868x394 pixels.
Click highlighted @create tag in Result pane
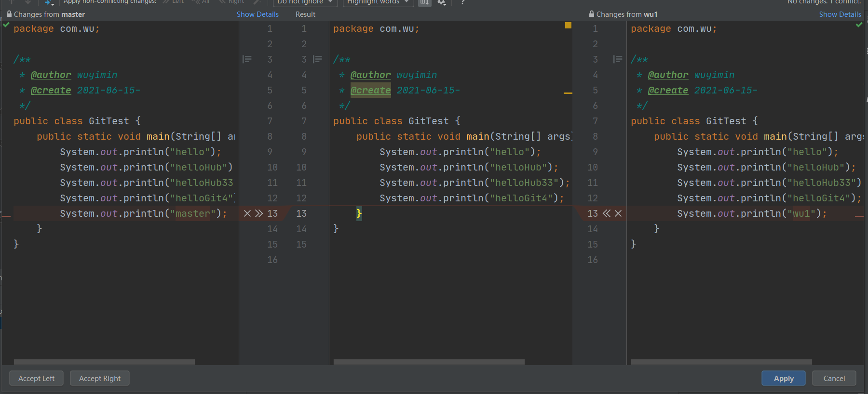pyautogui.click(x=370, y=90)
